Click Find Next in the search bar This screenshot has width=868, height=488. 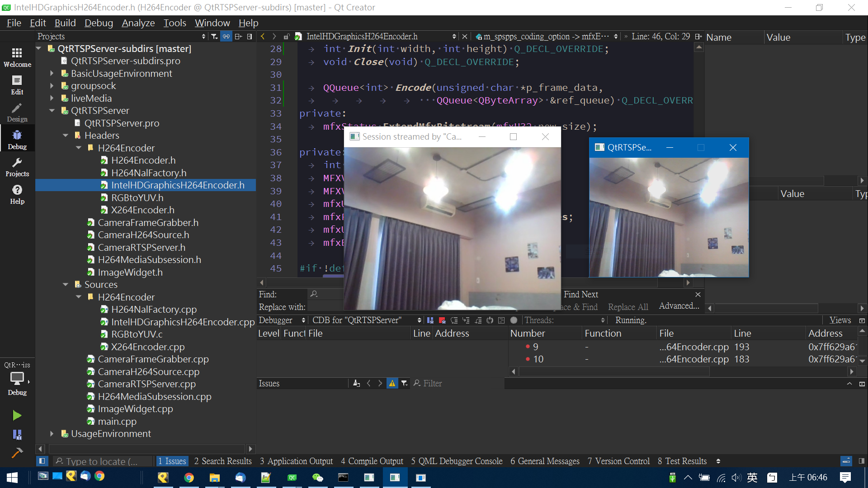pos(580,294)
